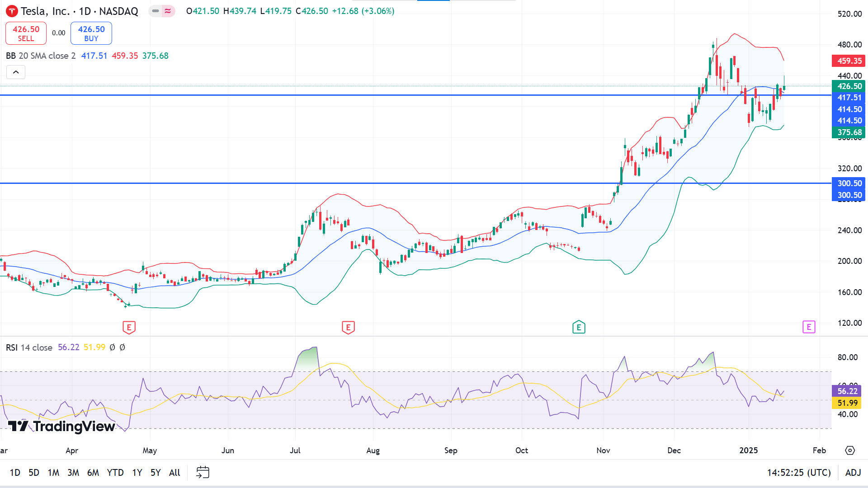Select the All time range
This screenshot has height=488, width=868.
(175, 473)
